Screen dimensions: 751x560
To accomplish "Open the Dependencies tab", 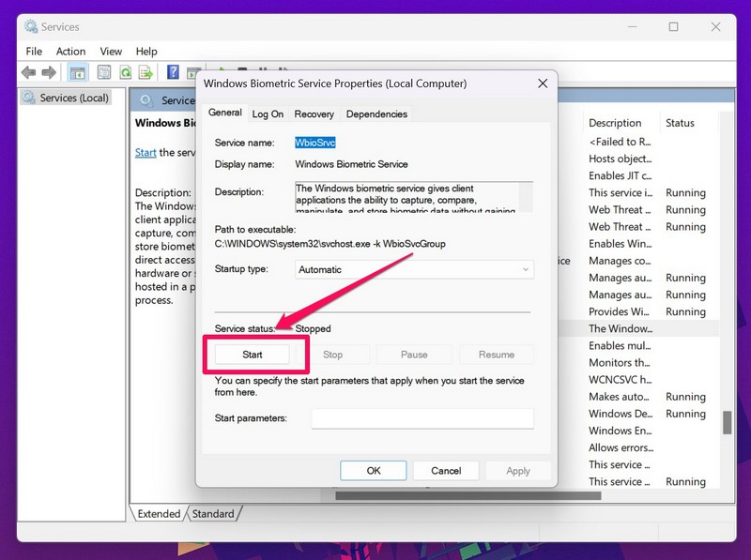I will (376, 114).
